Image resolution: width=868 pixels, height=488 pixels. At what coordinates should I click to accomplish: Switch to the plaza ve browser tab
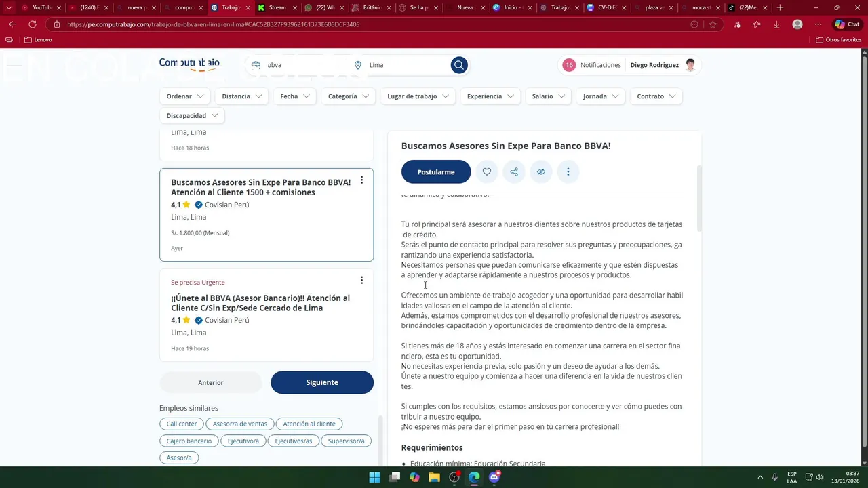click(653, 7)
